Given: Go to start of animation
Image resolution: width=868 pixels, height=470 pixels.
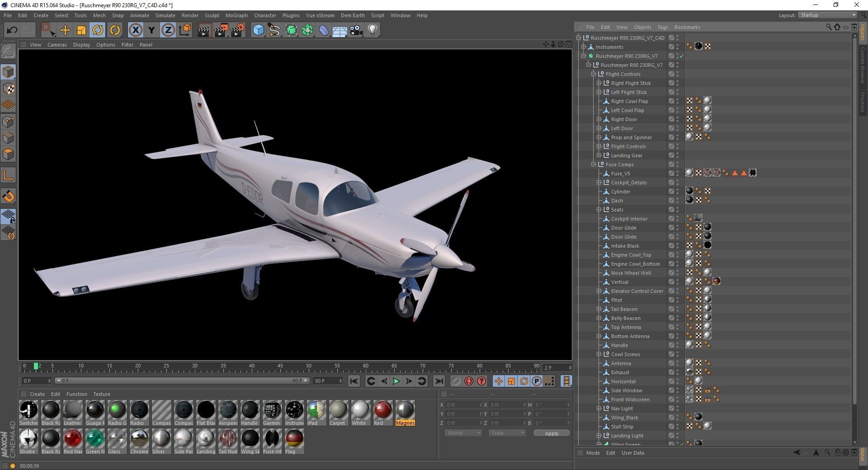Looking at the screenshot, I should click(354, 381).
